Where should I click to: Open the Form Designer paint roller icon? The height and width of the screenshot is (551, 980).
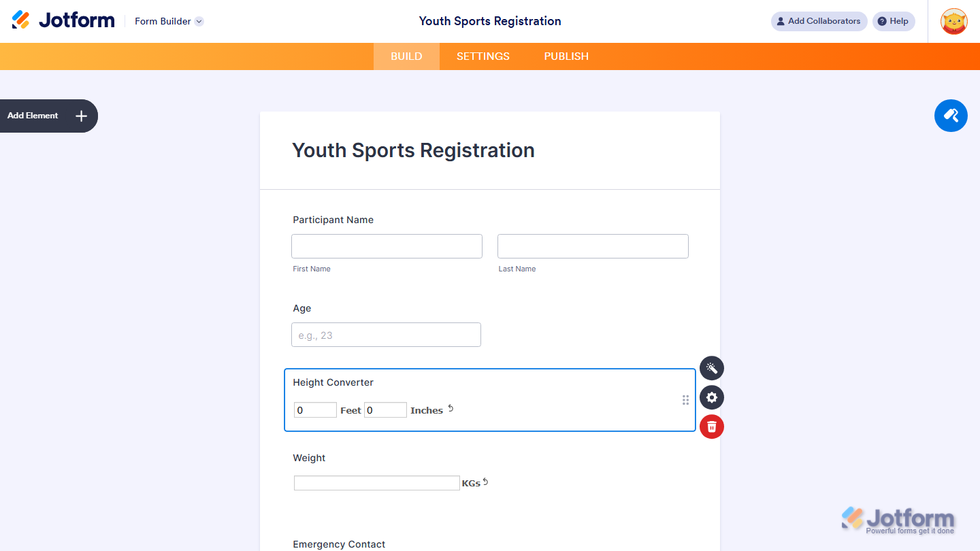coord(951,116)
